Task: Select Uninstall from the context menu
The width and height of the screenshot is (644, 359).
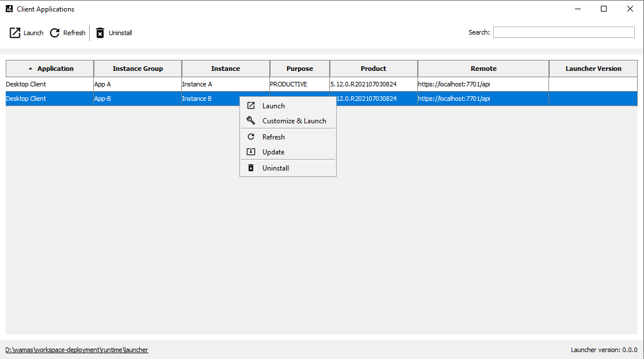Action: point(275,168)
